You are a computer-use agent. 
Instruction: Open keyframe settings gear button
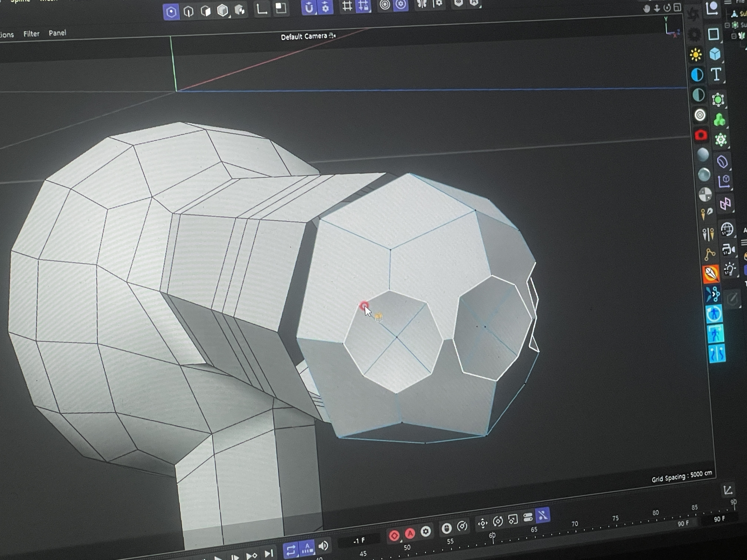point(426,532)
